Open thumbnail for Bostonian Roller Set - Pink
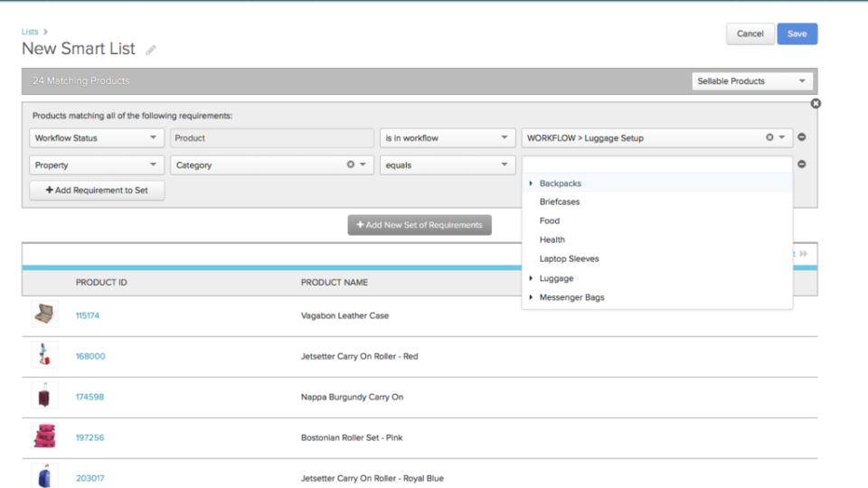This screenshot has width=868, height=488. click(44, 436)
